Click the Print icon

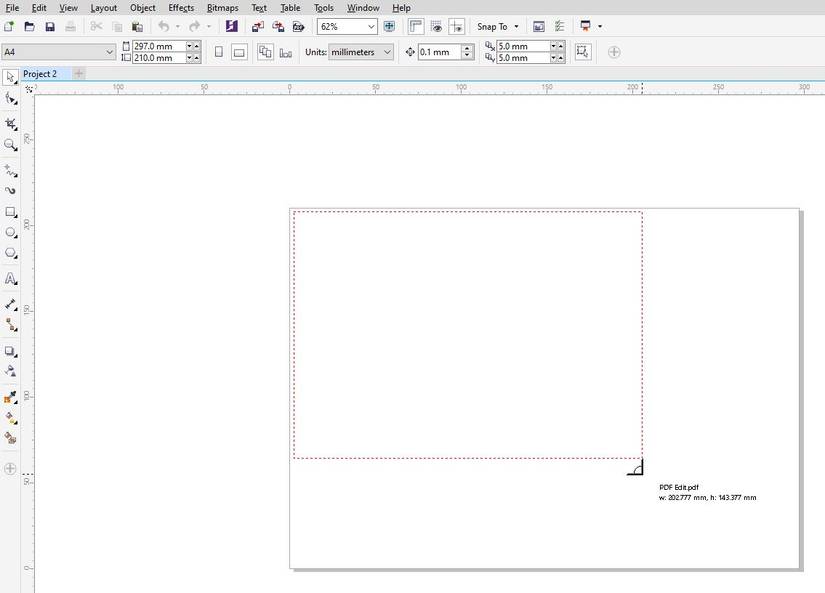[71, 26]
